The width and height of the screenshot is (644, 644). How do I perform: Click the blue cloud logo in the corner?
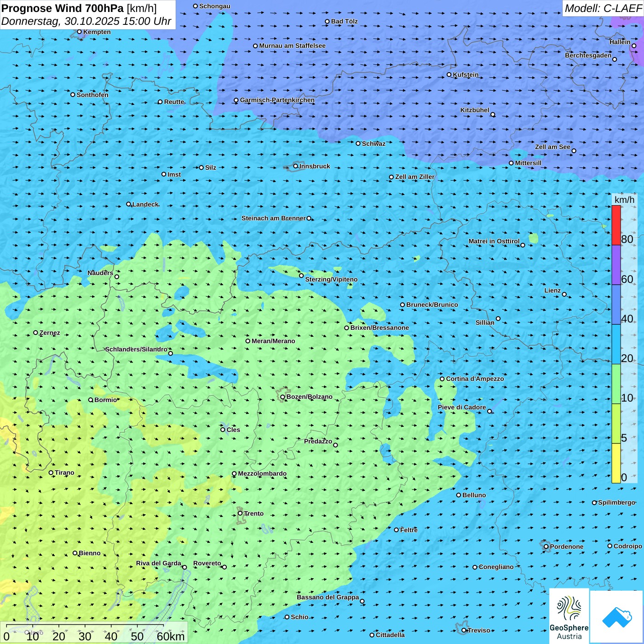(616, 616)
